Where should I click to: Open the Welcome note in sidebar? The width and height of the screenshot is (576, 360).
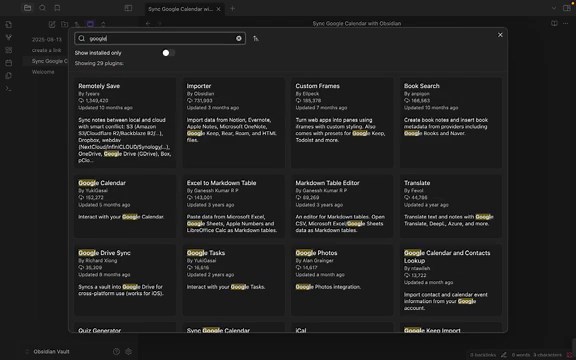point(43,72)
